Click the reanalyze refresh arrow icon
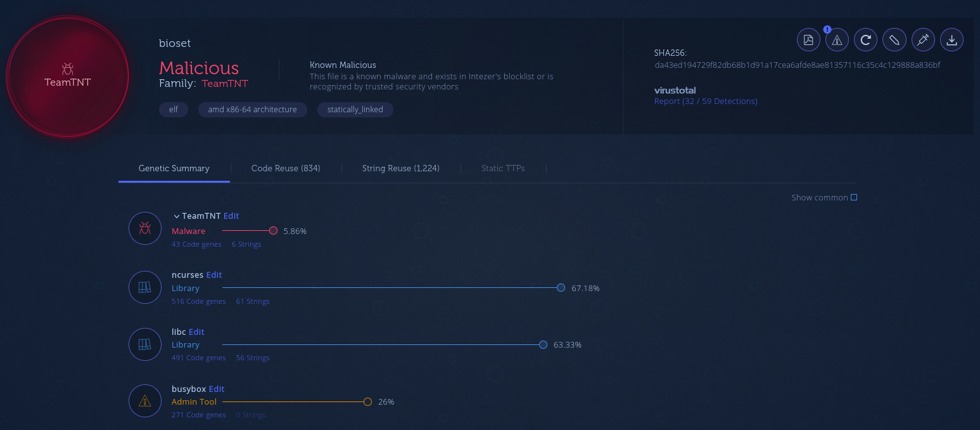 pyautogui.click(x=865, y=40)
